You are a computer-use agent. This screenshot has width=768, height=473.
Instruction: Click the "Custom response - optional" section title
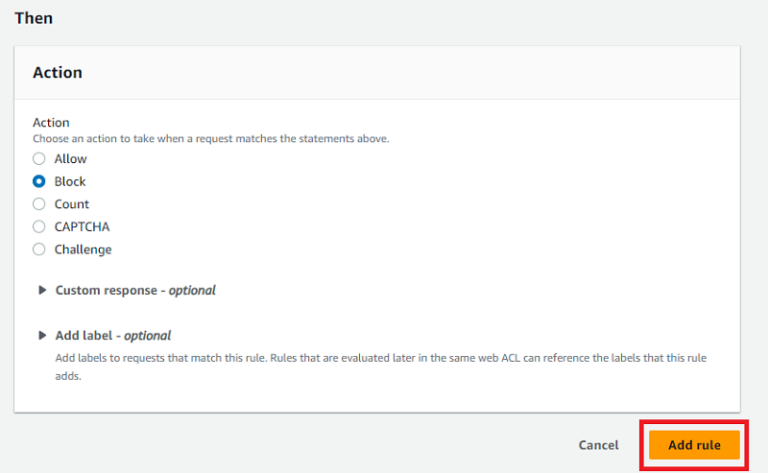[135, 291]
